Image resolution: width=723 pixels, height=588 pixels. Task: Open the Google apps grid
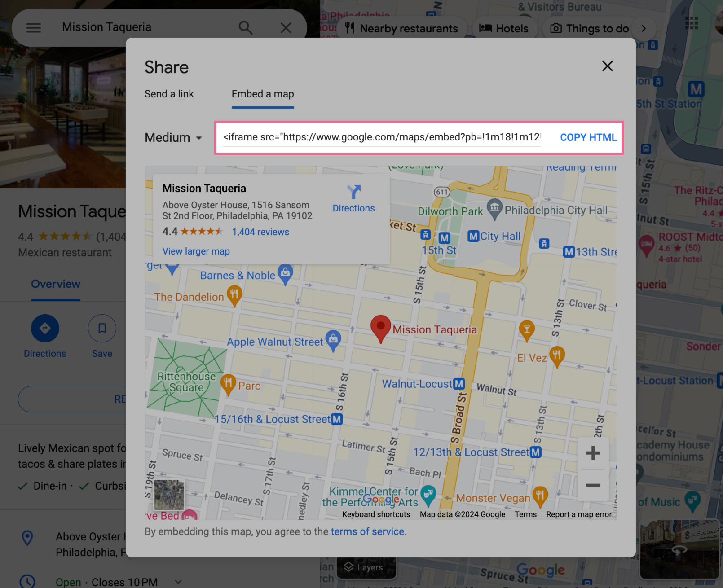(x=692, y=23)
